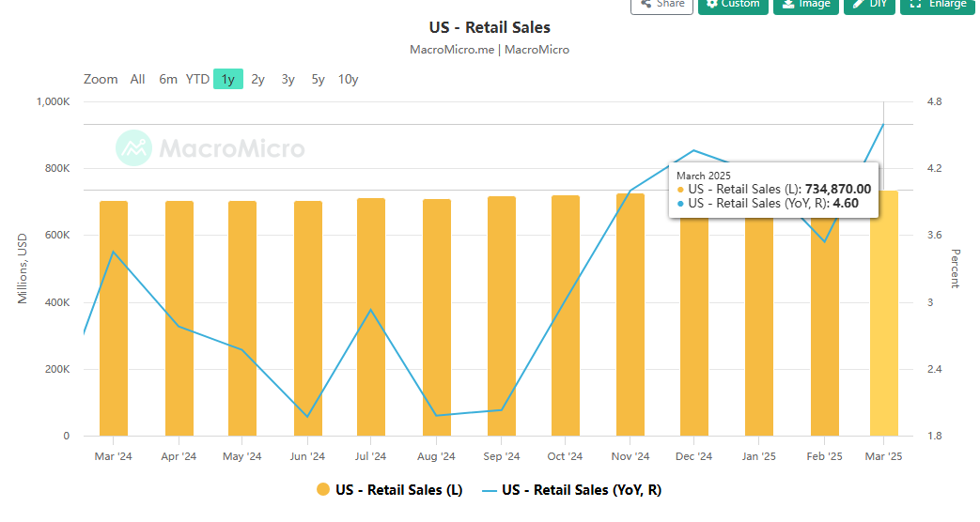
Task: Click the yellow legend circle for Retail Sales
Action: pyautogui.click(x=323, y=489)
